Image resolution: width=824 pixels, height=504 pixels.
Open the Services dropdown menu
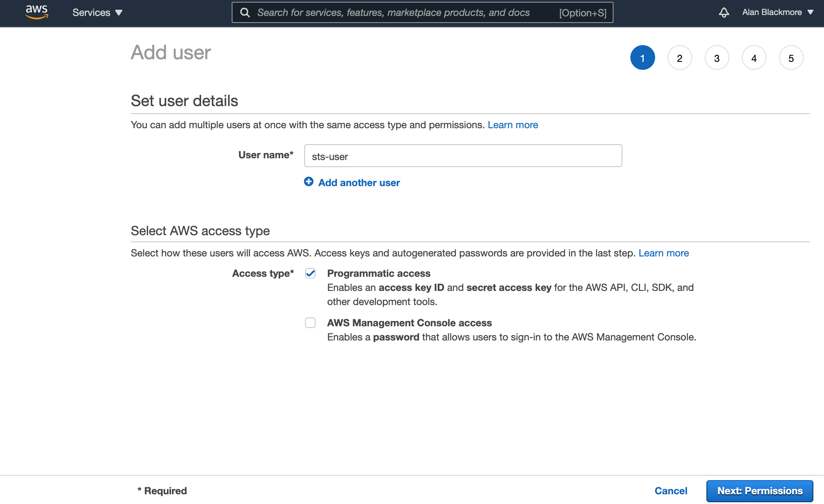point(92,12)
